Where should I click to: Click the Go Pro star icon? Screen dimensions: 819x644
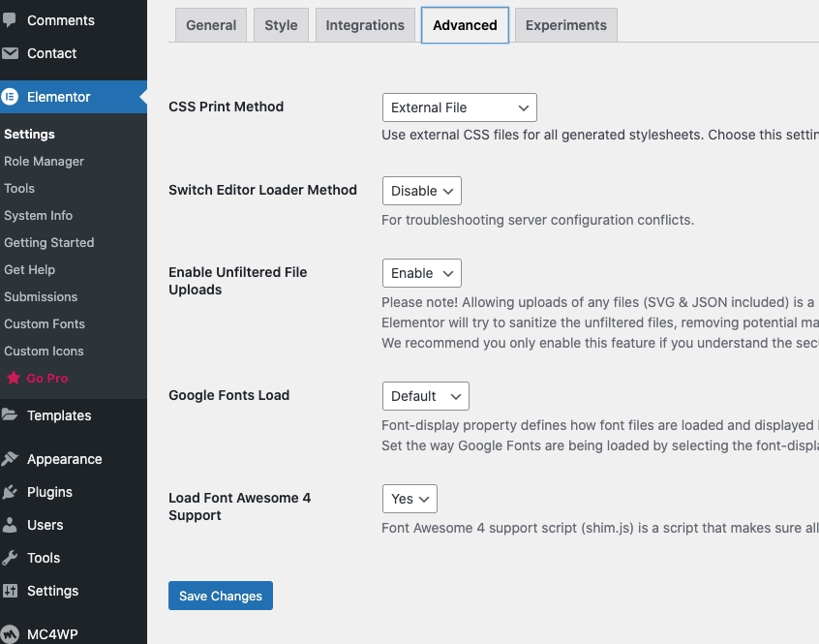point(14,378)
